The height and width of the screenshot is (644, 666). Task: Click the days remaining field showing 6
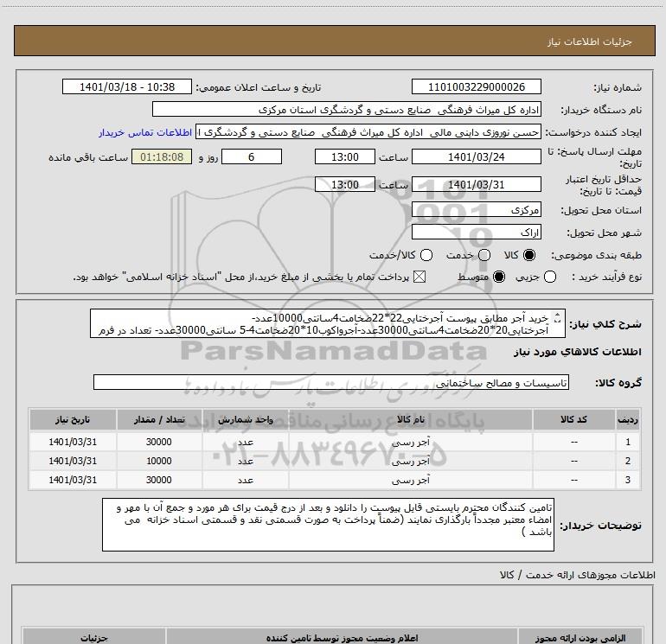[x=252, y=157]
